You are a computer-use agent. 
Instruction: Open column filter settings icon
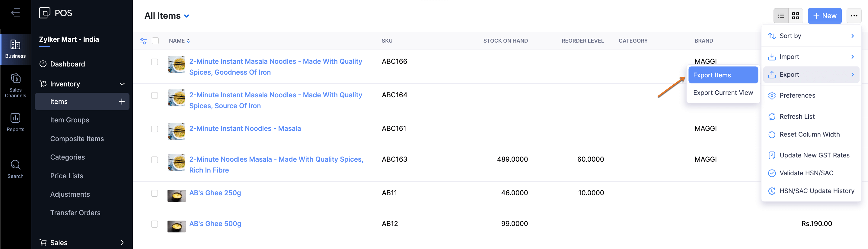143,41
